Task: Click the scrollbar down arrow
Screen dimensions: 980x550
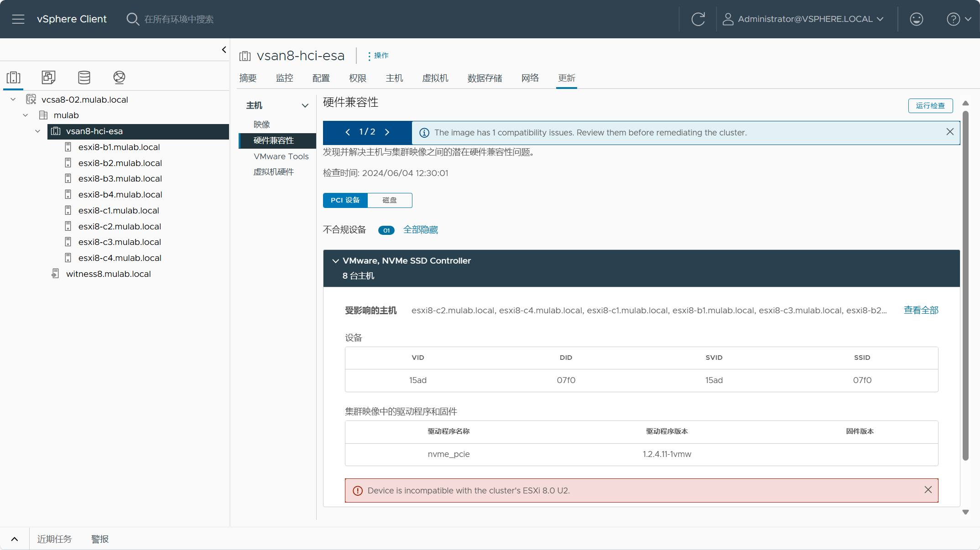Action: tap(965, 512)
